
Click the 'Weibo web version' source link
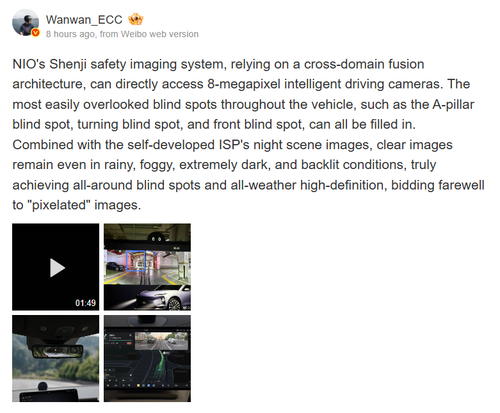160,34
